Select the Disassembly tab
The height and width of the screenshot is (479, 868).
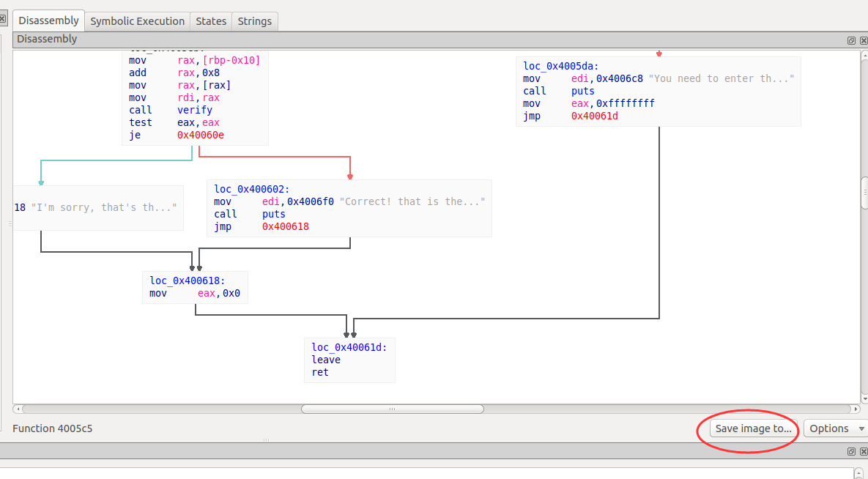coord(48,20)
